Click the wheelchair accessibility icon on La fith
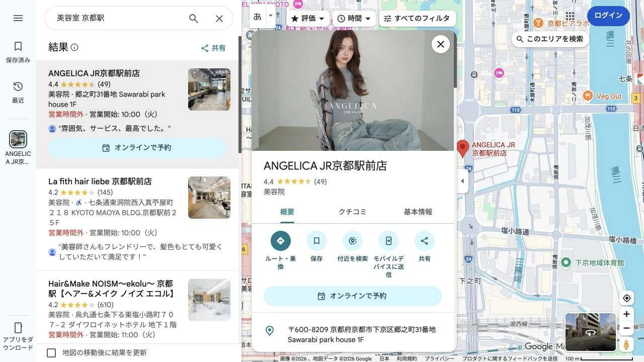 click(x=78, y=203)
